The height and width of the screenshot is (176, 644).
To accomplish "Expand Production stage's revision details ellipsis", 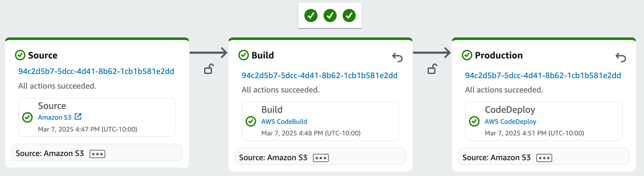I will 544,158.
